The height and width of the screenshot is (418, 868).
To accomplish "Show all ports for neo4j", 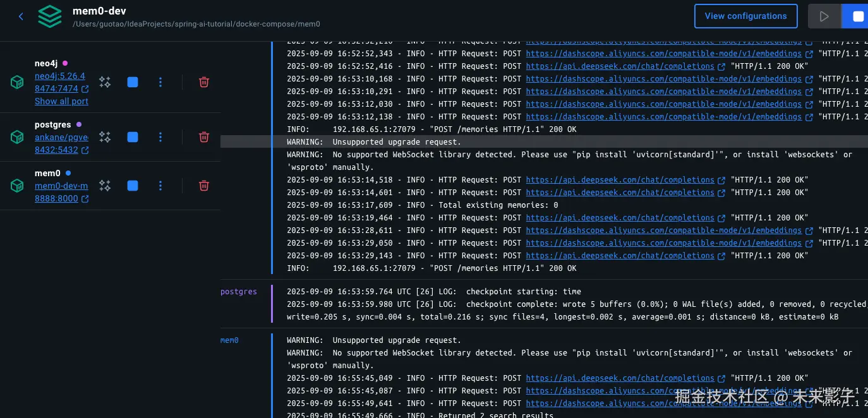I will tap(61, 101).
